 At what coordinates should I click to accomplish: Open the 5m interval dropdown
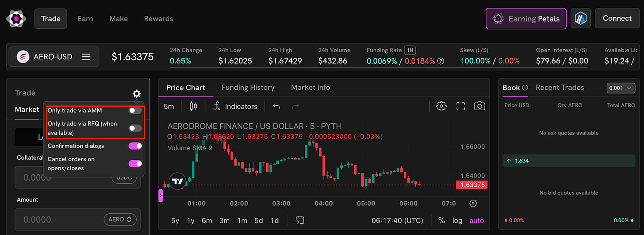click(169, 106)
